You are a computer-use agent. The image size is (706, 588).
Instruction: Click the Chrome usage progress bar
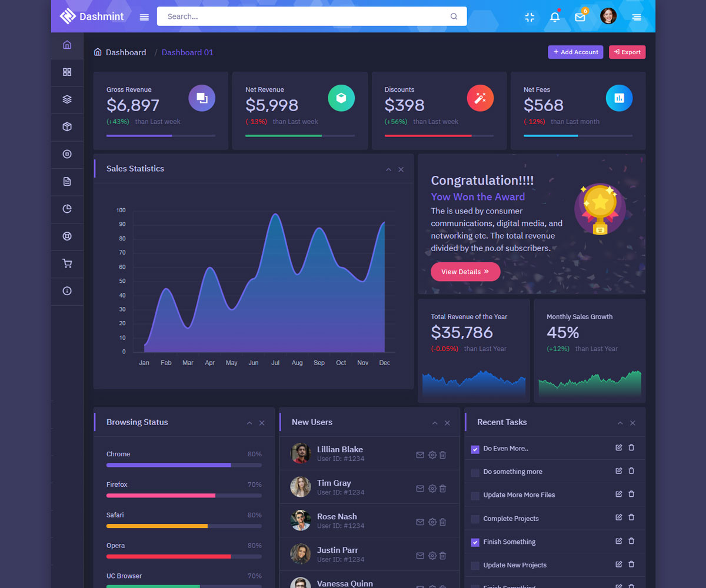click(184, 465)
